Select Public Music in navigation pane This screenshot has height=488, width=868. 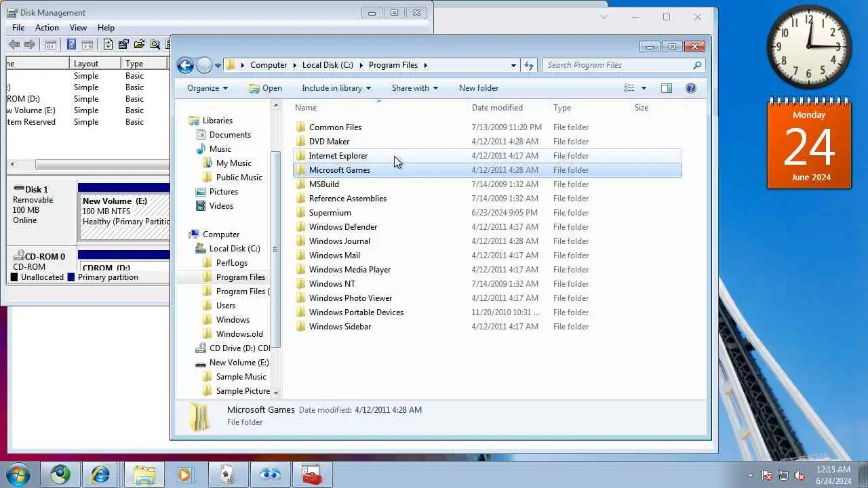[233, 178]
